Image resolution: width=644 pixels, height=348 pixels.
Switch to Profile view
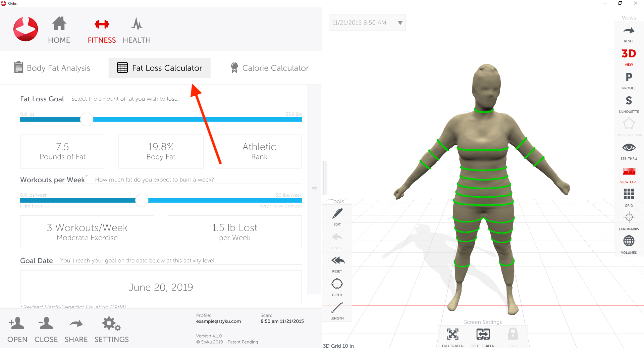[629, 80]
